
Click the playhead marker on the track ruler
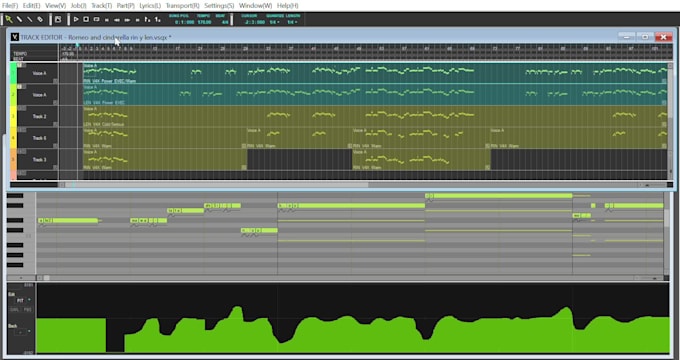(x=77, y=45)
